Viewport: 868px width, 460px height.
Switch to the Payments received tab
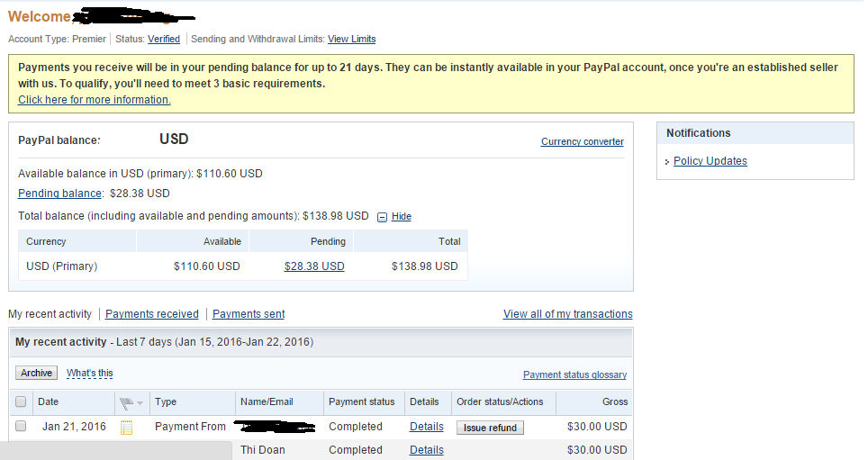pyautogui.click(x=151, y=314)
